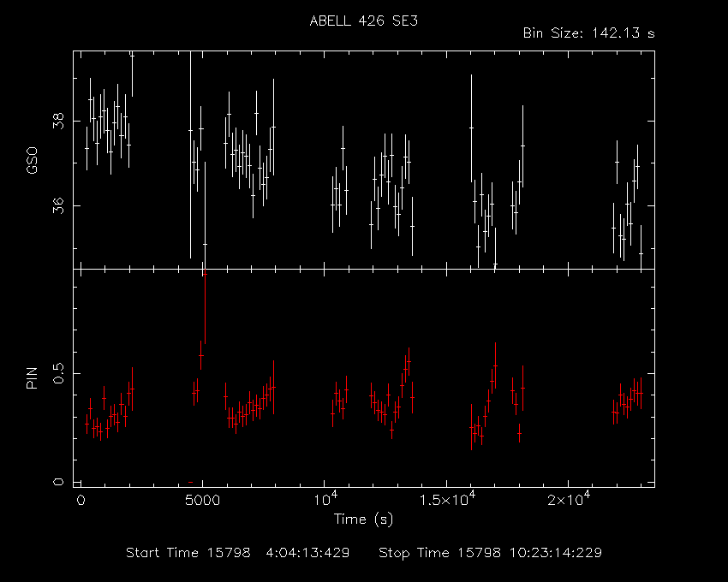This screenshot has width=728, height=582.
Task: Click the 2×10^4 tick label on time axis
Action: tap(569, 499)
